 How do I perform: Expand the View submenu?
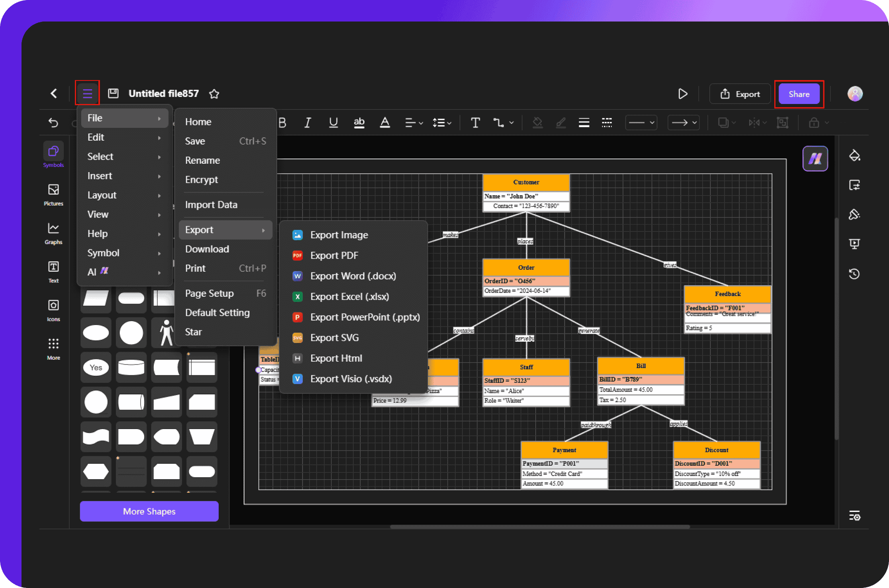point(125,214)
